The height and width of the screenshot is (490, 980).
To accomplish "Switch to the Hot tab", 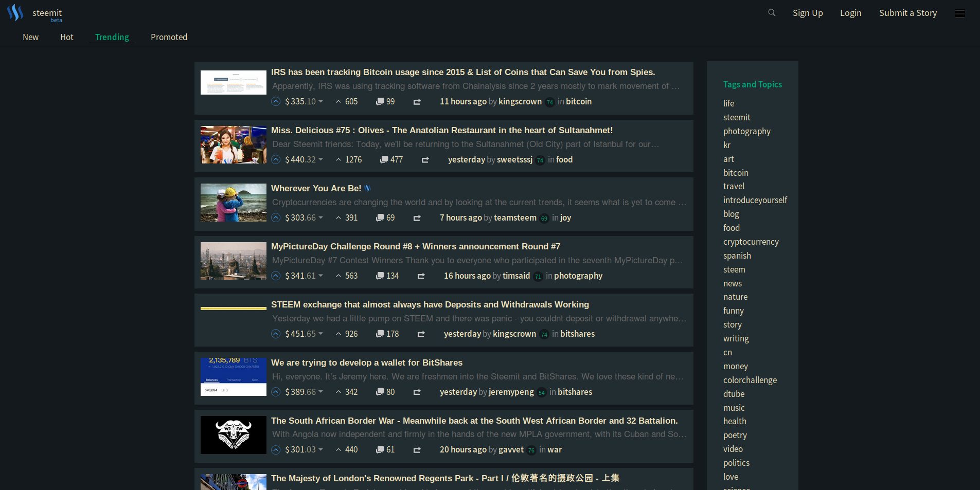I will point(66,37).
